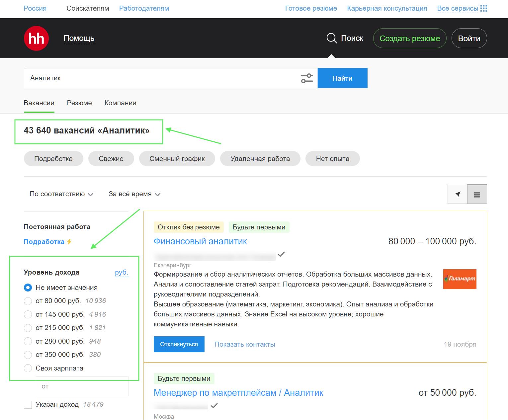Switch to the Резюме tab
Screen dimensions: 508x420
(79, 103)
